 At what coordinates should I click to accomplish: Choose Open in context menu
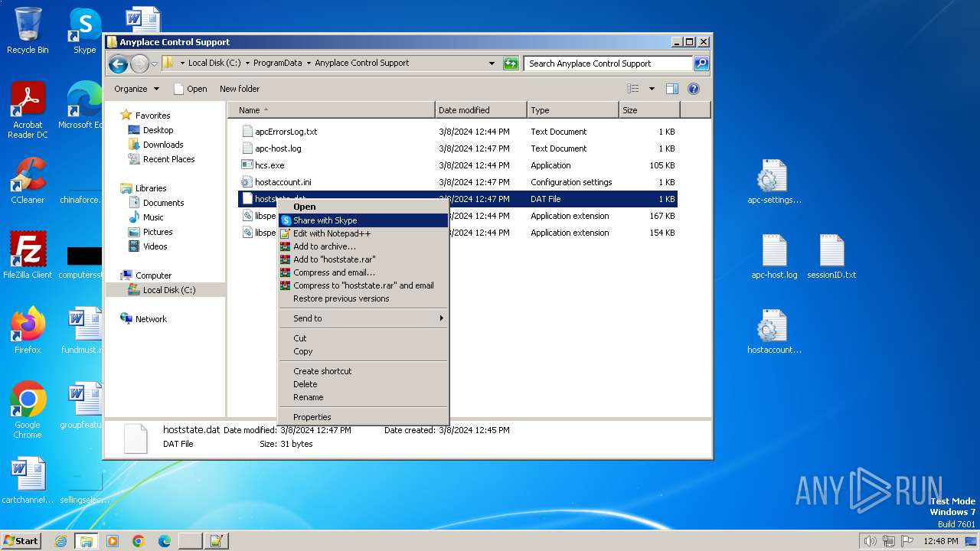click(363, 207)
